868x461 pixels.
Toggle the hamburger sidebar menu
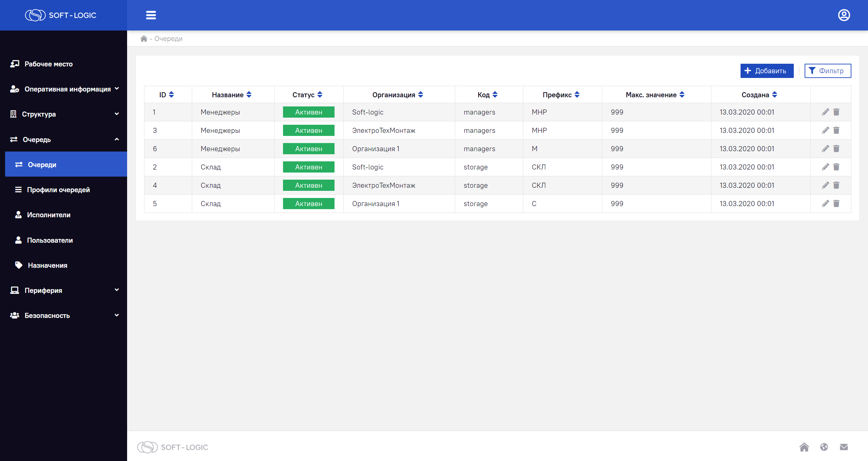(x=151, y=15)
